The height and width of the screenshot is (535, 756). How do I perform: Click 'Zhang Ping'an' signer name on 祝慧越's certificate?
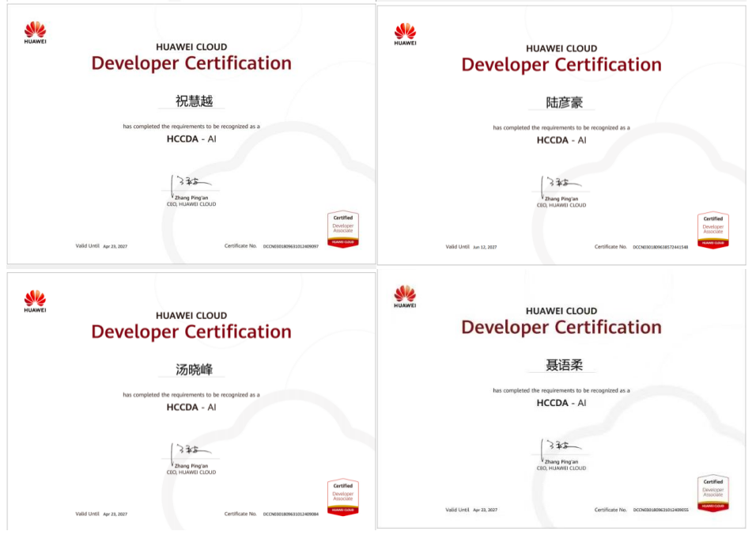point(191,198)
